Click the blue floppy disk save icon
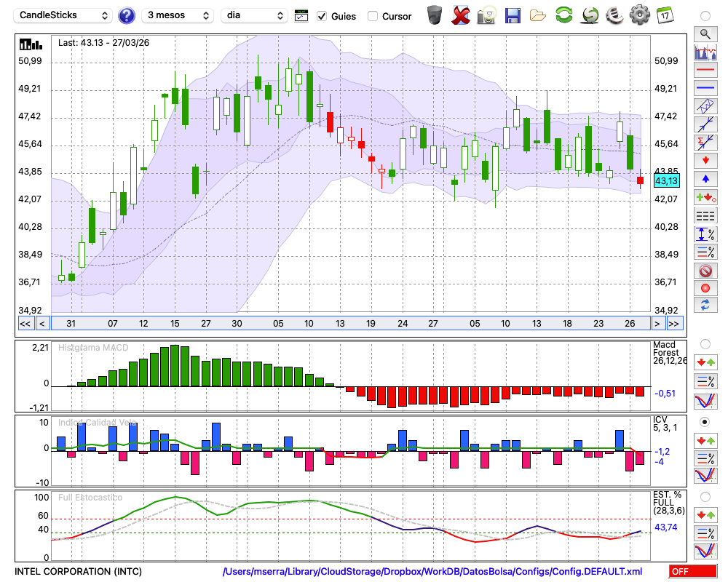728x582 pixels. click(513, 15)
